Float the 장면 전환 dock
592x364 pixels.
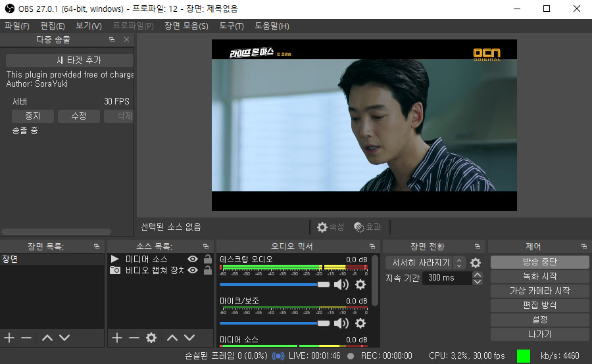point(478,246)
